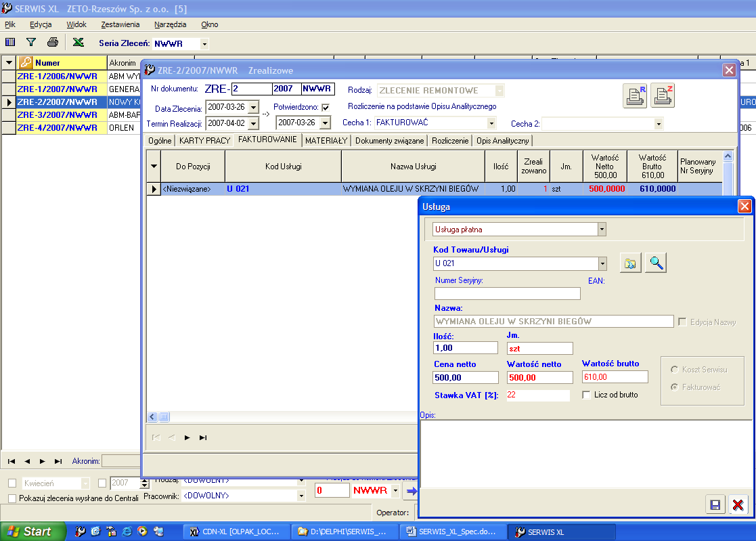The image size is (756, 541).
Task: Open the Plik menu
Action: click(x=10, y=24)
